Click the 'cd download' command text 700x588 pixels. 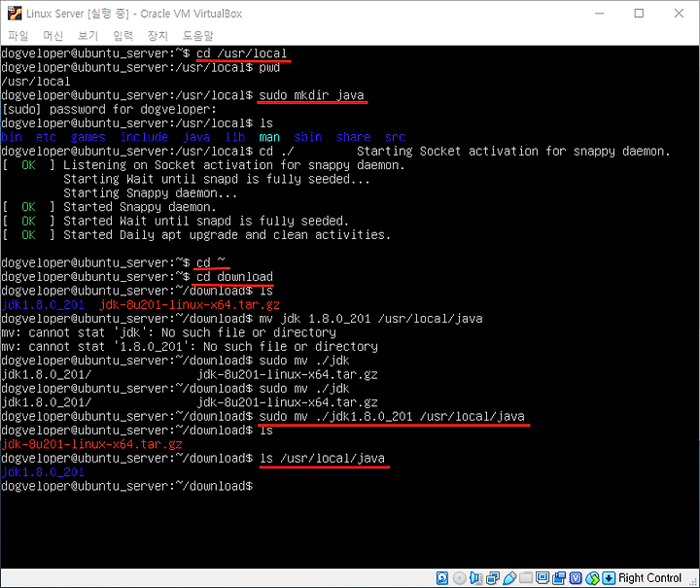pos(235,277)
